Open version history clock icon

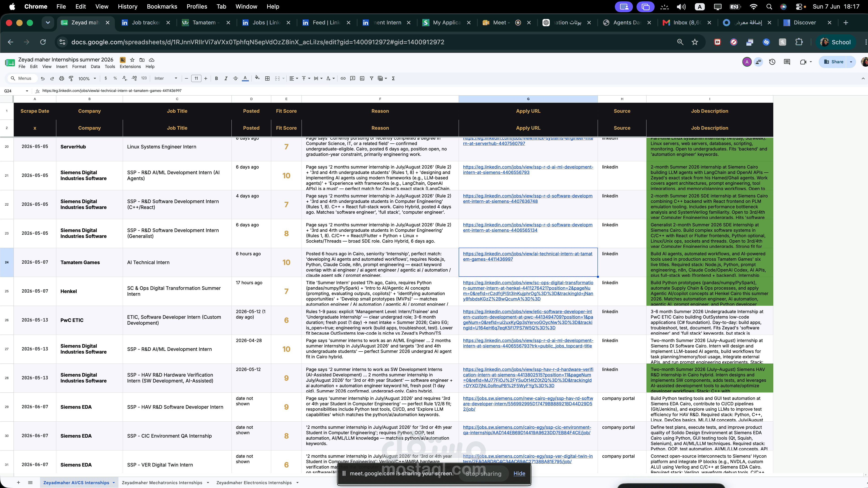(772, 62)
